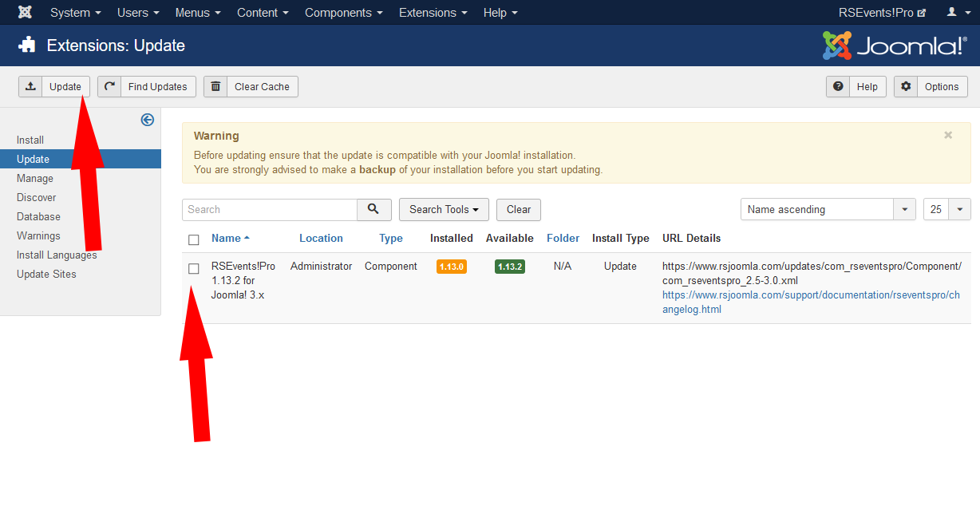Open the Menus menu
Viewport: 980px width, 506px height.
coord(198,13)
